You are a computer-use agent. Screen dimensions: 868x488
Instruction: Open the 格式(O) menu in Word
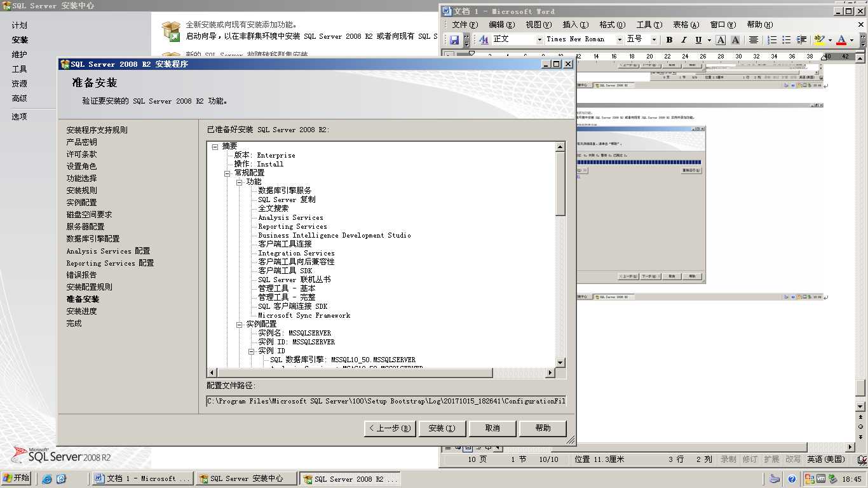pyautogui.click(x=612, y=25)
